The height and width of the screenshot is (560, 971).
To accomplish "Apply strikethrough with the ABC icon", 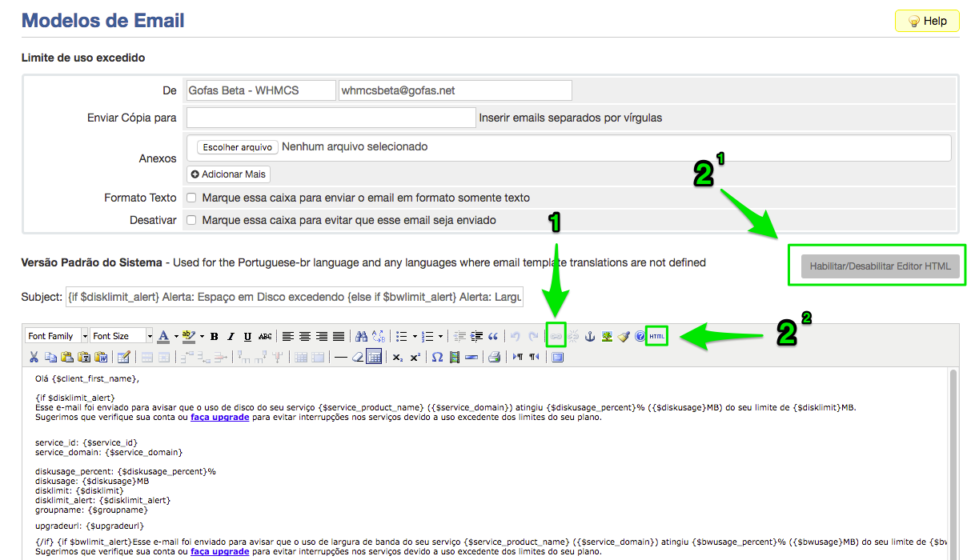I will coord(265,337).
